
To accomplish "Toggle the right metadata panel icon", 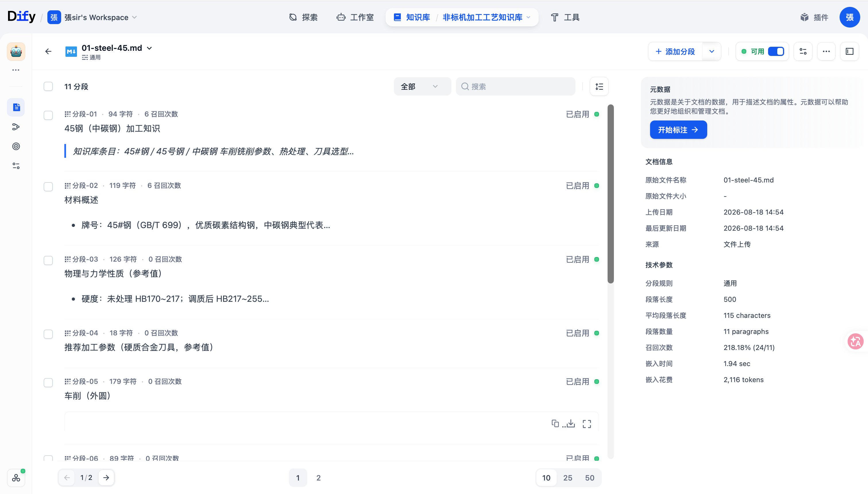I will coord(849,52).
